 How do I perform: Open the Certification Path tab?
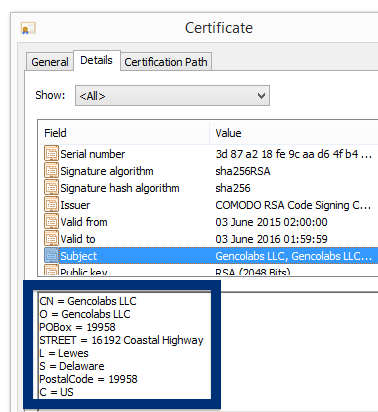(166, 62)
